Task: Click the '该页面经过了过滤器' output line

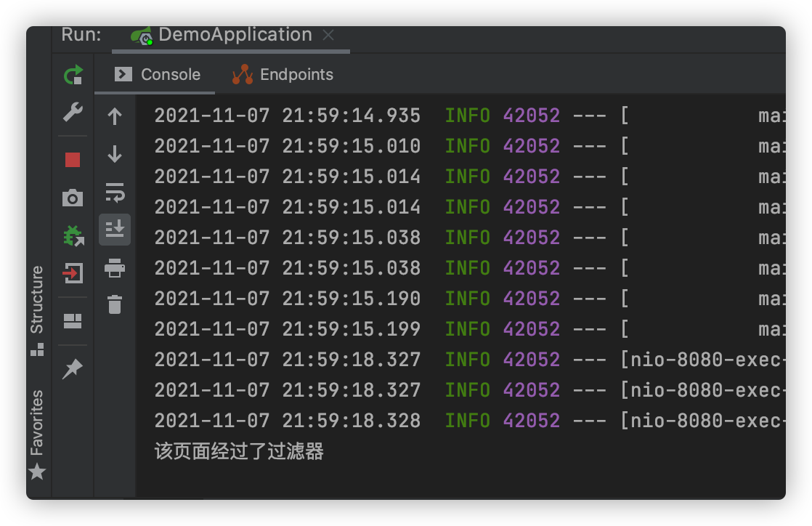Action: coord(239,451)
